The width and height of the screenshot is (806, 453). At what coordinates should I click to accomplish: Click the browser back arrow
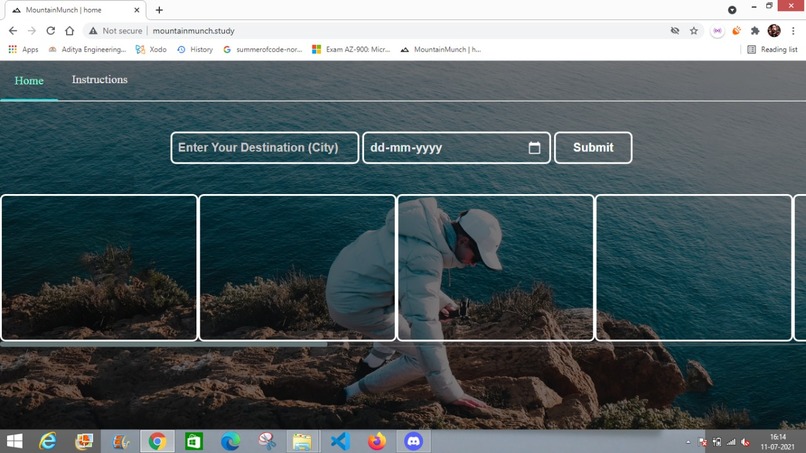click(x=13, y=31)
